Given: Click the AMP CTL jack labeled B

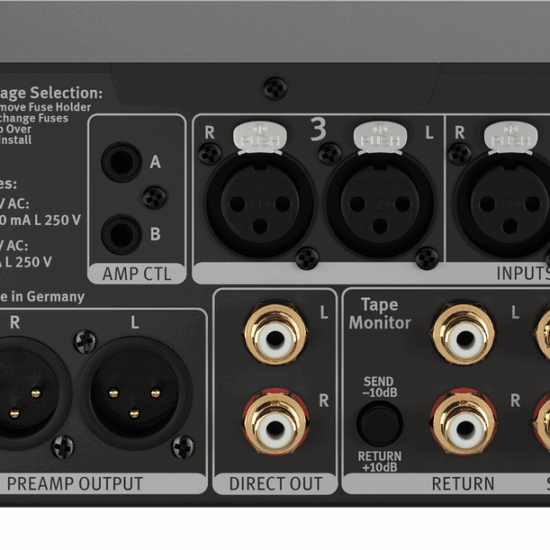Looking at the screenshot, I should [121, 234].
